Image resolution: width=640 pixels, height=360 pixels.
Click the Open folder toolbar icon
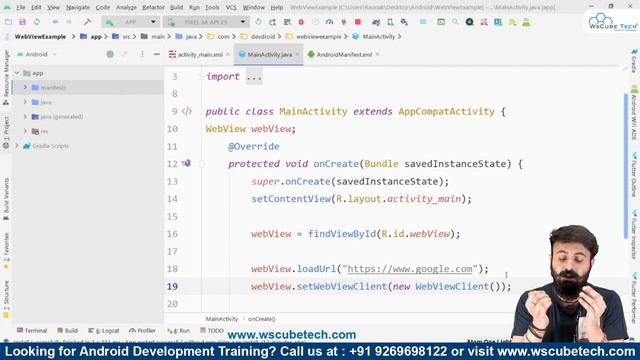pyautogui.click(x=8, y=22)
